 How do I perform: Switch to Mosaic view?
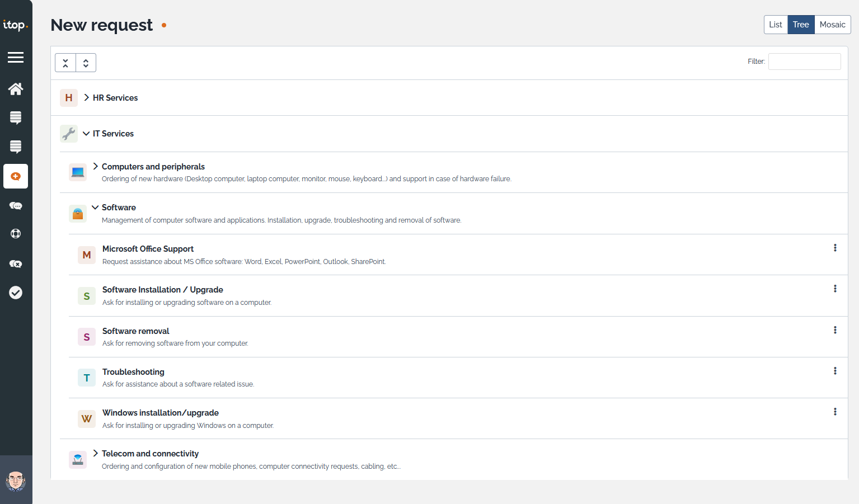(x=832, y=25)
